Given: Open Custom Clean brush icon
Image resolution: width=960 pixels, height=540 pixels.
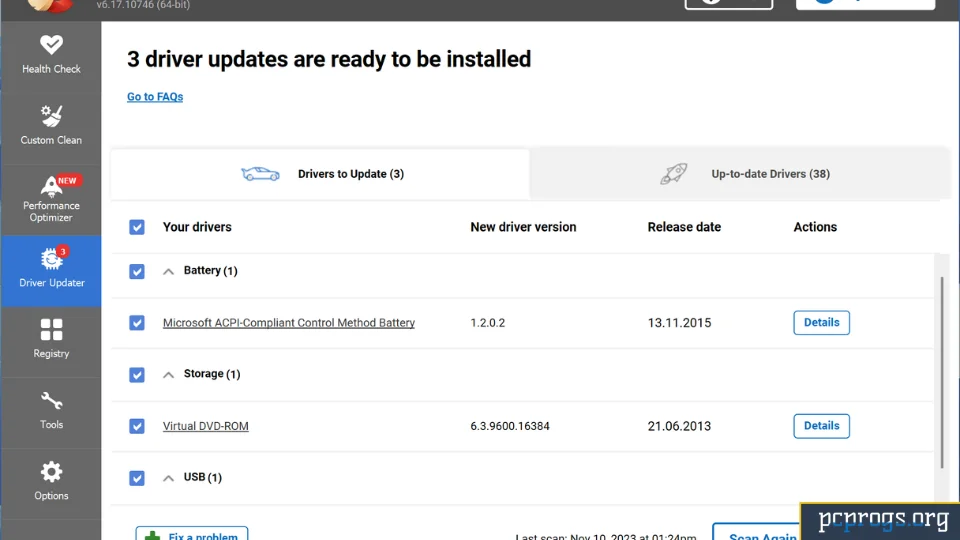Looking at the screenshot, I should [x=51, y=116].
